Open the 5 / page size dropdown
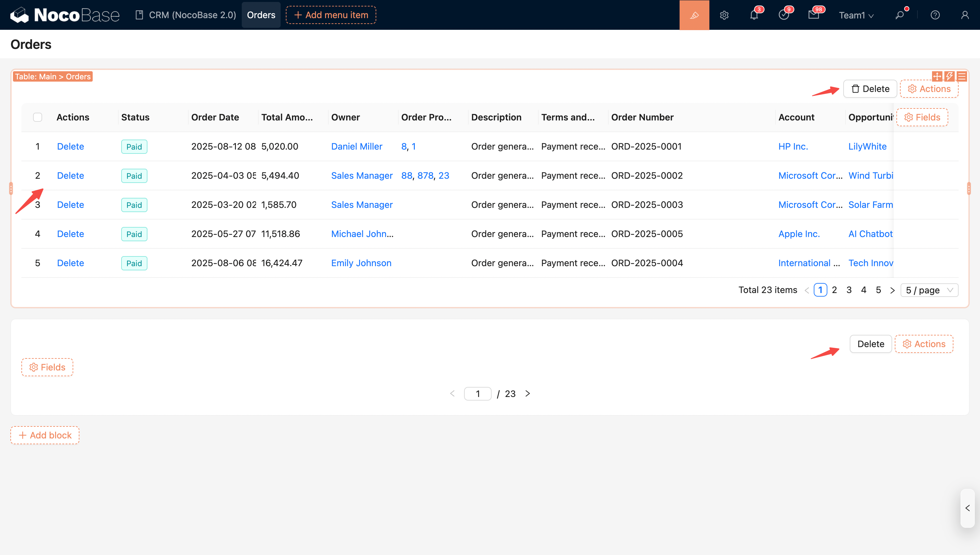Screen dimensions: 980x555 click(x=929, y=290)
